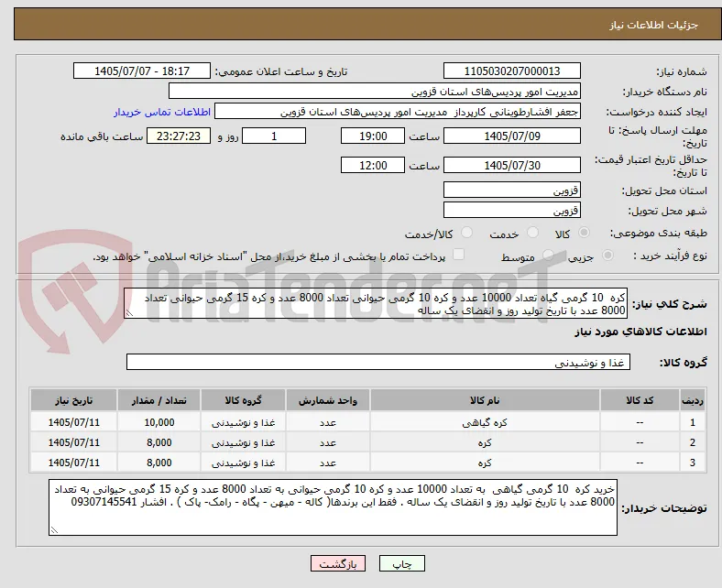Click the response deadline date 1405/07/09
The image size is (722, 588).
(511, 136)
